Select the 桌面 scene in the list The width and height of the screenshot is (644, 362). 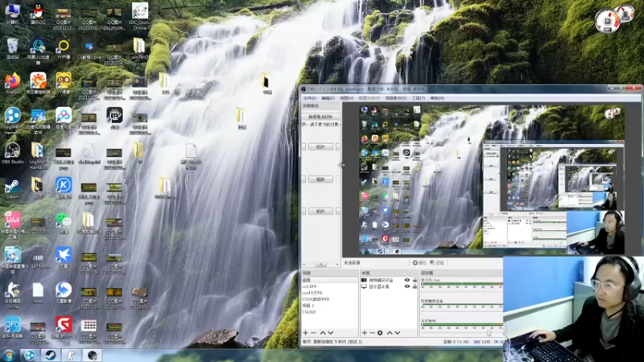329,280
